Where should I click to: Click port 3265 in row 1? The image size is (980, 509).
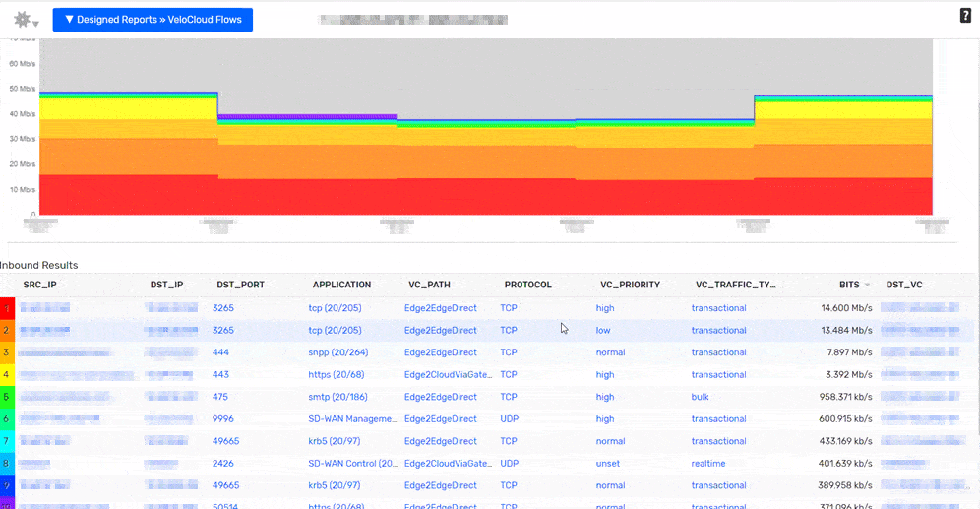[223, 308]
